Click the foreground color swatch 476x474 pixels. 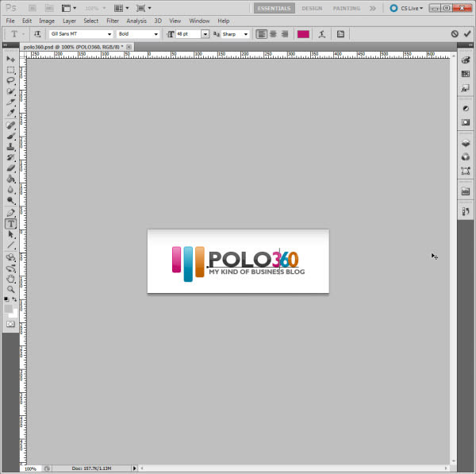pos(8,309)
